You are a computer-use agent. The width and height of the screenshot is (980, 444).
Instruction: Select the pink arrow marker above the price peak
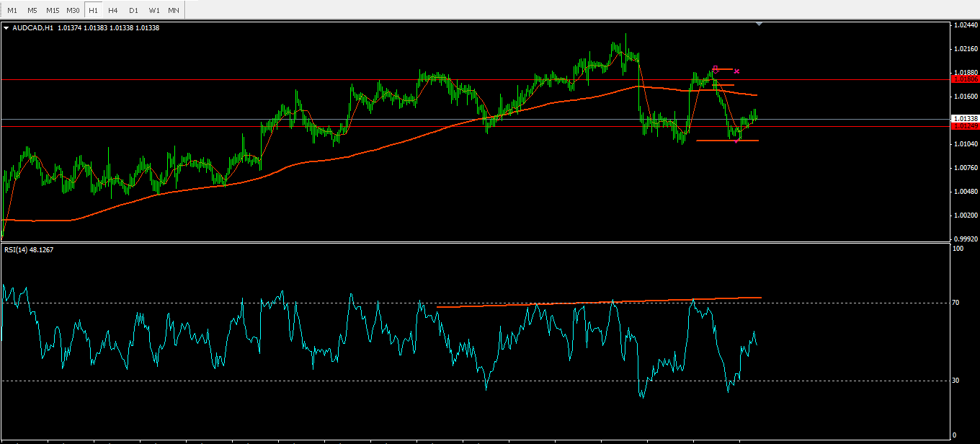tap(715, 68)
